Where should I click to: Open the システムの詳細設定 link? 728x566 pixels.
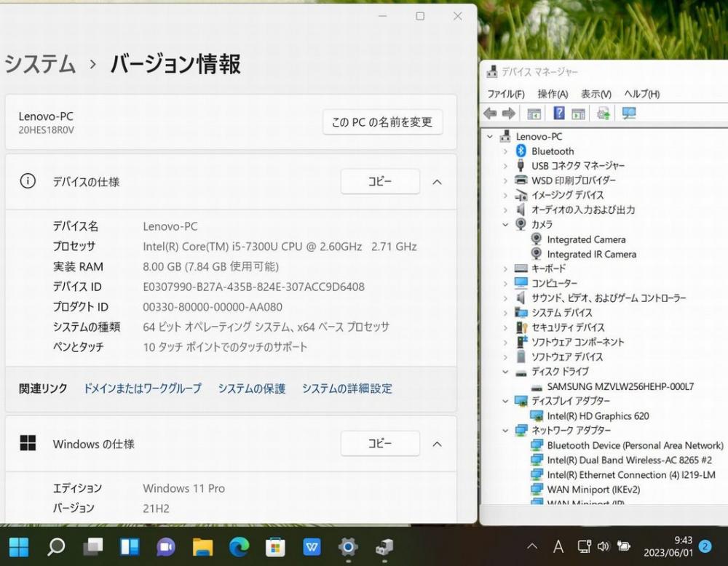(x=347, y=388)
